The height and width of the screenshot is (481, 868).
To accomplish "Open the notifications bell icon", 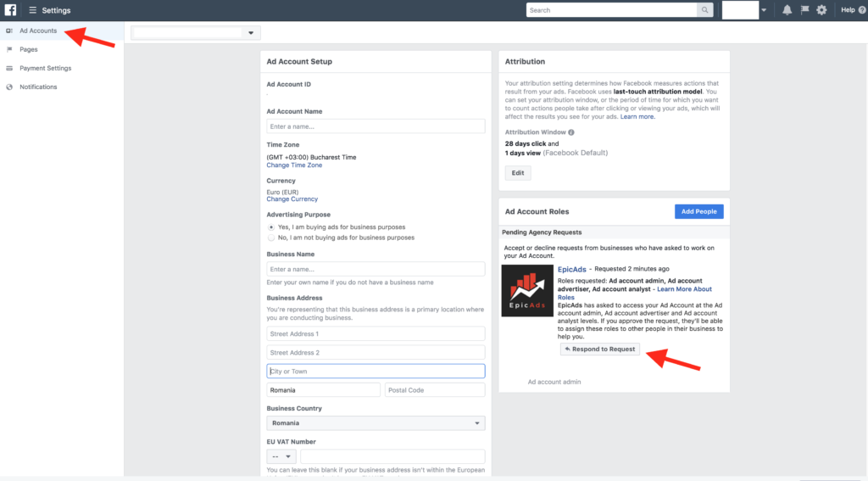I will (x=787, y=10).
